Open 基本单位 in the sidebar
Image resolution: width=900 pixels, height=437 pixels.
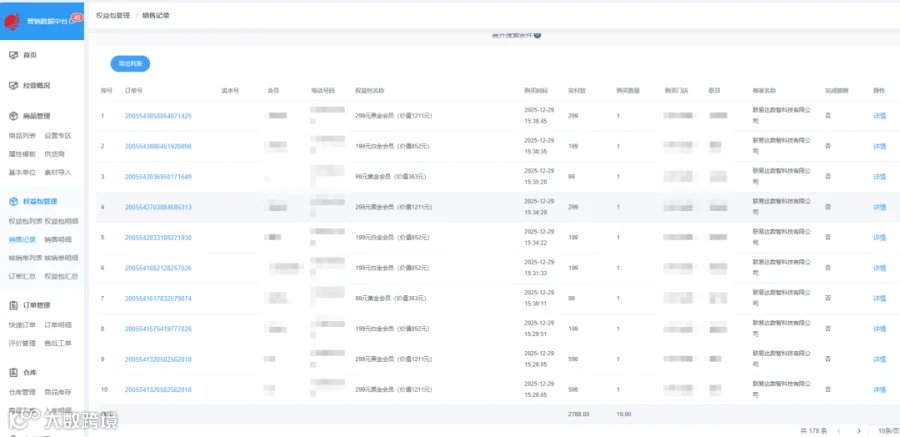coord(22,172)
